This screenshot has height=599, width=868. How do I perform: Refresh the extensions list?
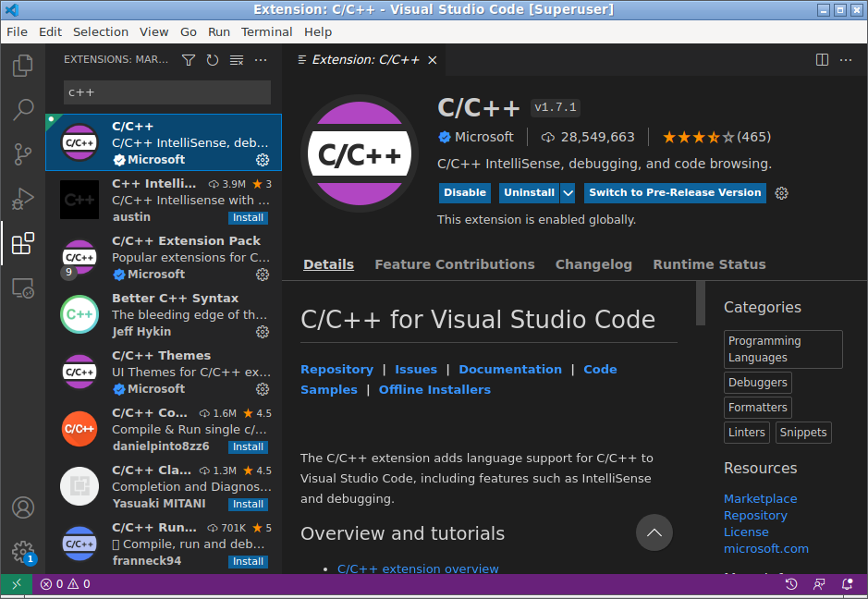pyautogui.click(x=213, y=60)
